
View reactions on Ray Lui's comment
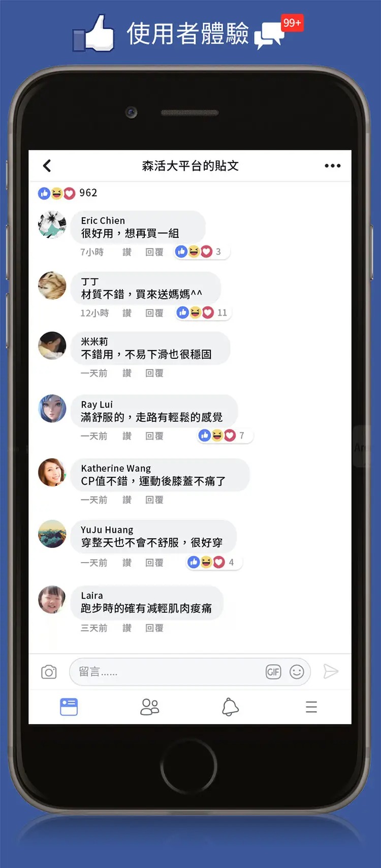(x=224, y=436)
